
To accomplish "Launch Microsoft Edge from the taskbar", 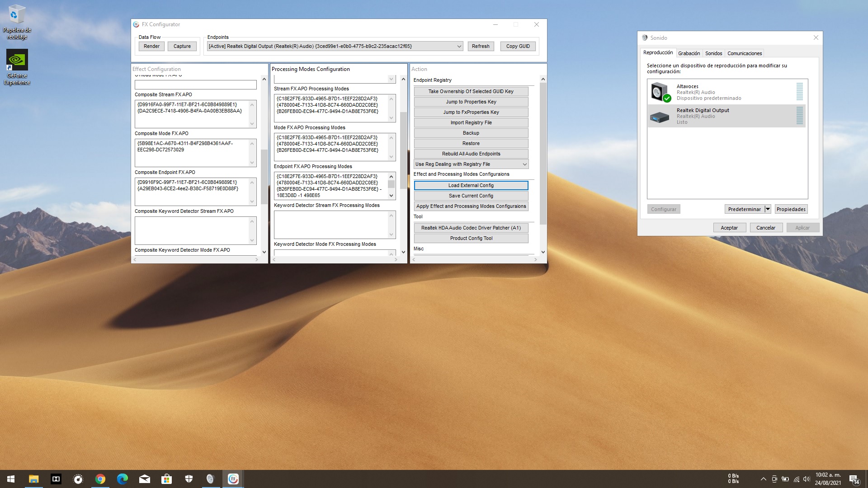I will 122,479.
